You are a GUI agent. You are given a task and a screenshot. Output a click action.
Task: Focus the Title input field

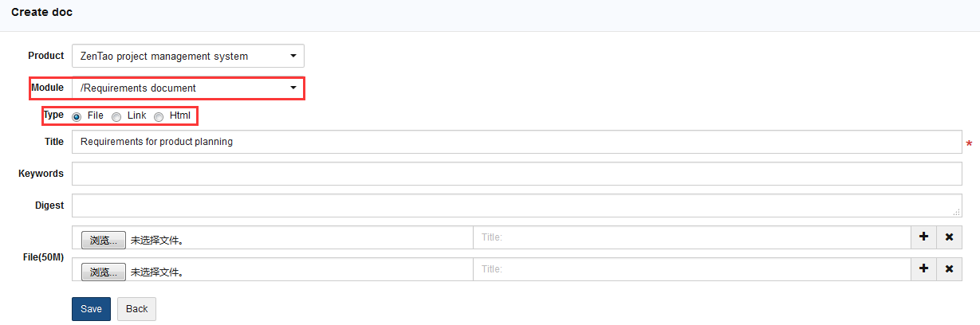[517, 142]
